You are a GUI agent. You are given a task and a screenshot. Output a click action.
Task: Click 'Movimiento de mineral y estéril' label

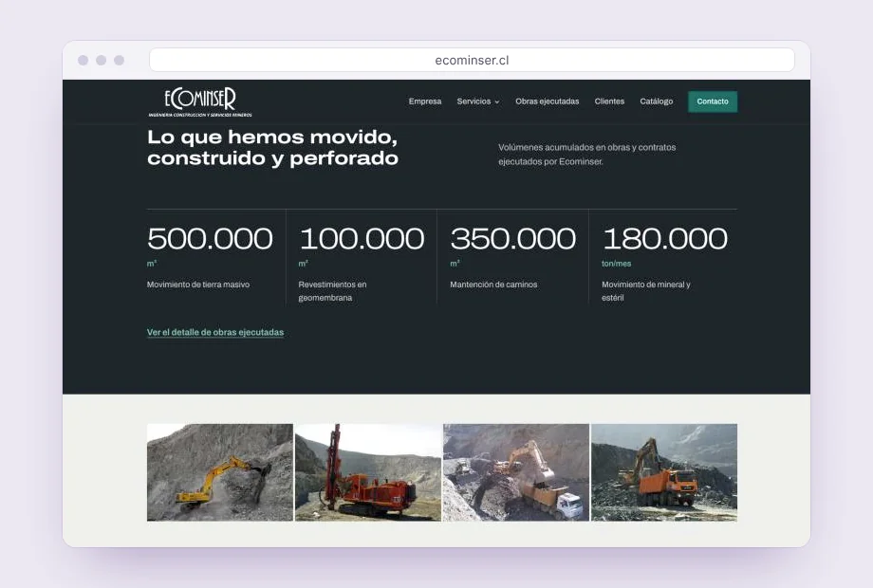click(646, 291)
